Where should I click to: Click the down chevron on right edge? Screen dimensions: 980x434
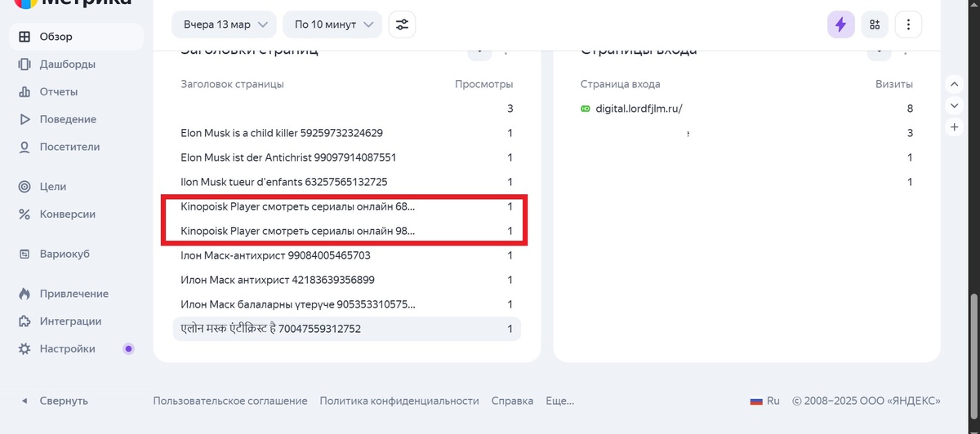(954, 105)
